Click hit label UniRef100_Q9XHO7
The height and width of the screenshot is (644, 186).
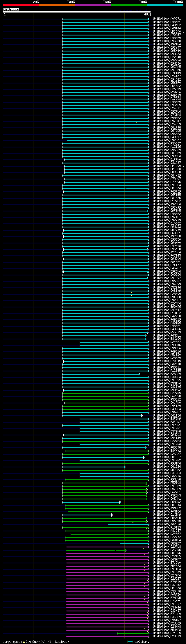[167, 140]
